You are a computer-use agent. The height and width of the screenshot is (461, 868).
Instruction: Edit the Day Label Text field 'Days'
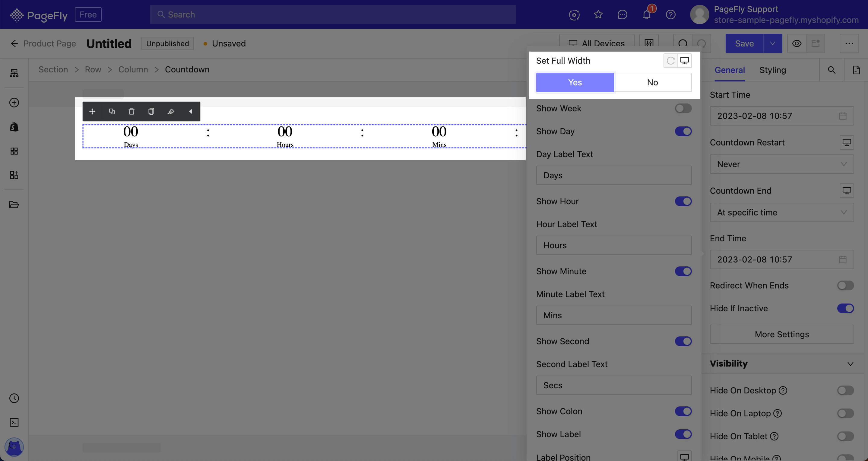pyautogui.click(x=613, y=176)
